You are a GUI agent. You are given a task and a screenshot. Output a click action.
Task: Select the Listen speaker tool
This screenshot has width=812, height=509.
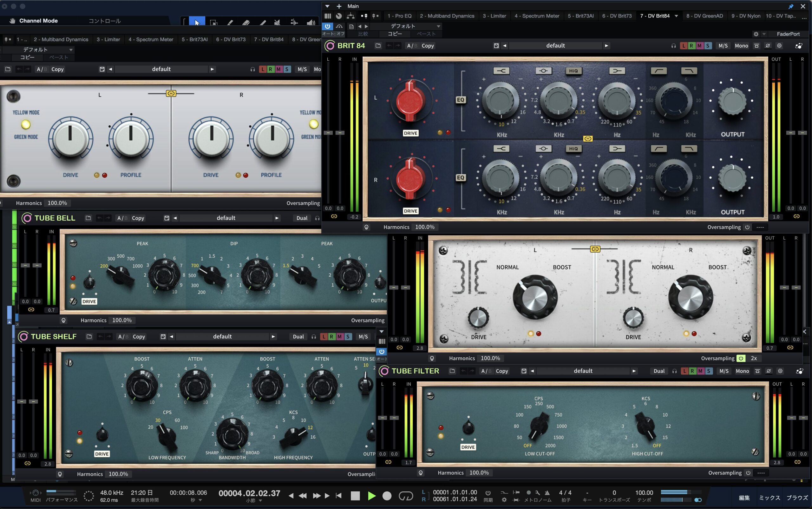(311, 22)
